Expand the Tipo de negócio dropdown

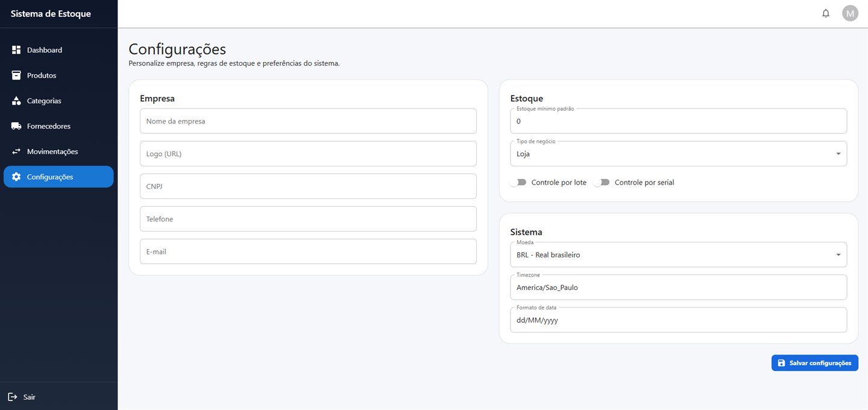click(x=679, y=154)
